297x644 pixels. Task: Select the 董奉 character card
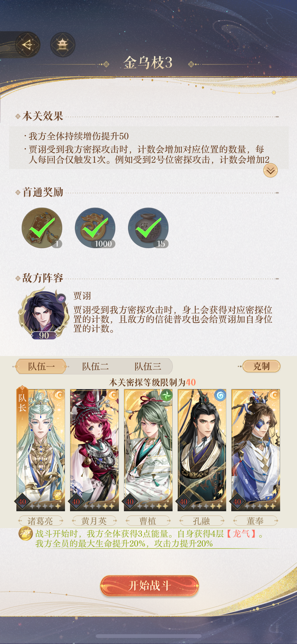point(255,450)
